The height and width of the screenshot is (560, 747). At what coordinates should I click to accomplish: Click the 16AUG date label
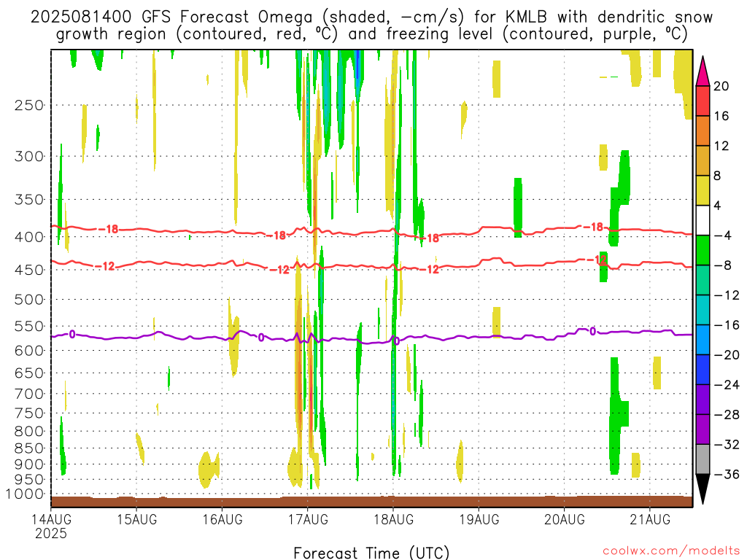click(222, 519)
